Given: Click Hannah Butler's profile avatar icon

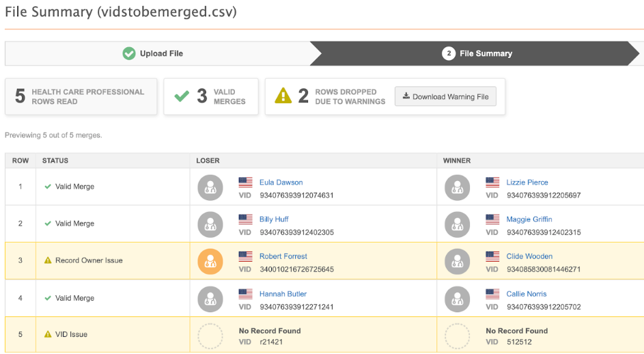Looking at the screenshot, I should 210,299.
